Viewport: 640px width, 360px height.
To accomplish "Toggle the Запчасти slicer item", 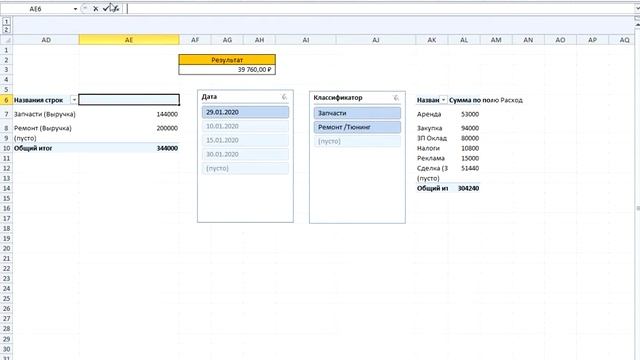I will 357,113.
